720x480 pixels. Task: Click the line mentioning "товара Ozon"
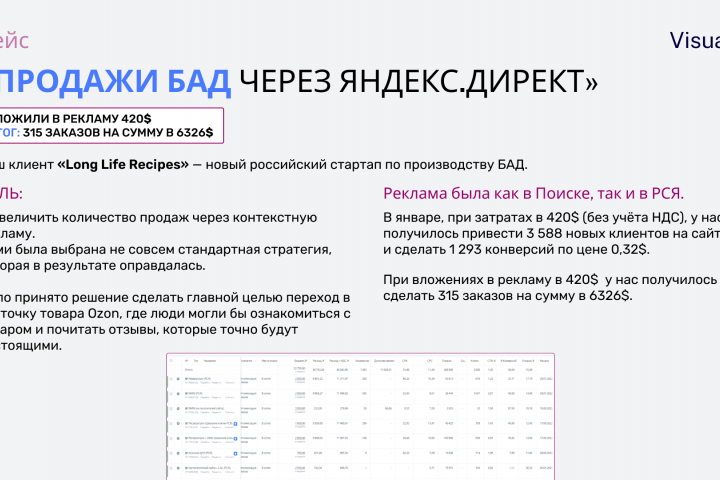point(175,314)
